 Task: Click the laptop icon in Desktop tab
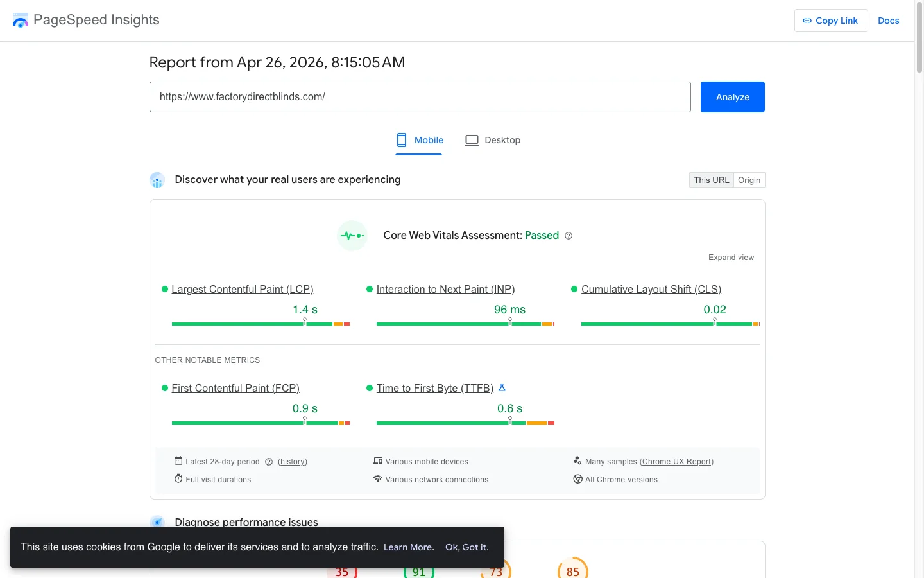coord(472,140)
